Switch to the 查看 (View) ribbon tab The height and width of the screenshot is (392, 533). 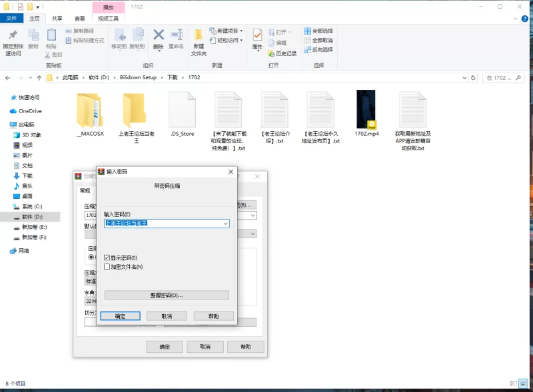click(x=80, y=19)
